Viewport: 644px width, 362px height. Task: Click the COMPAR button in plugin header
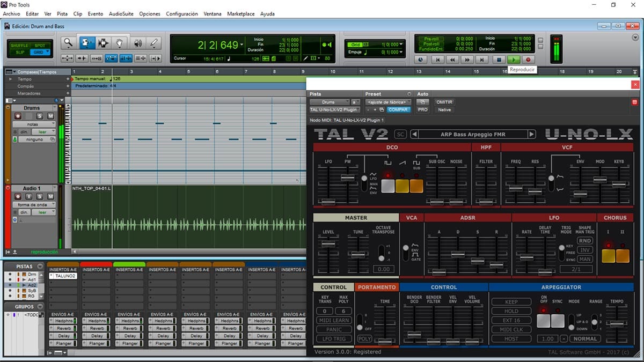[399, 109]
